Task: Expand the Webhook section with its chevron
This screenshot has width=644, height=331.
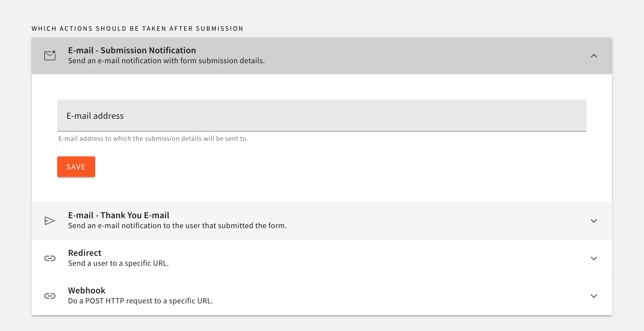Action: pos(594,296)
